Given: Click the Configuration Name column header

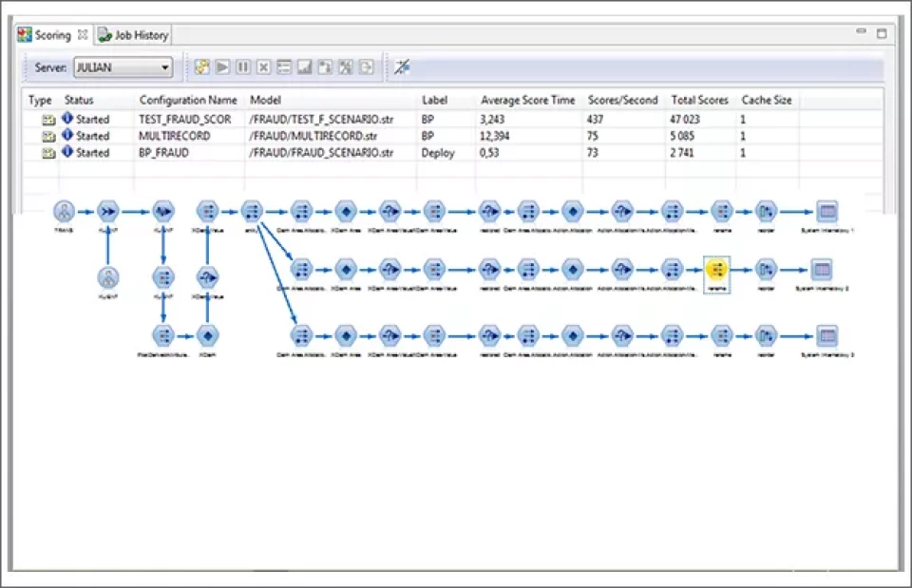Looking at the screenshot, I should (x=188, y=100).
